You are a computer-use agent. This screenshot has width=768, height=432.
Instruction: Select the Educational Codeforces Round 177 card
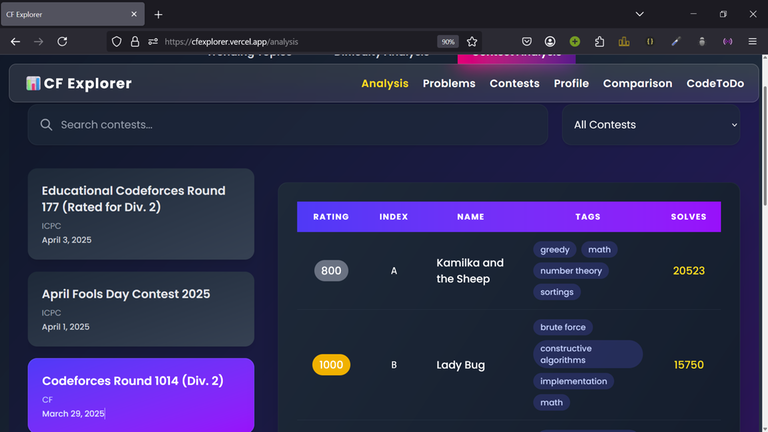pyautogui.click(x=141, y=214)
